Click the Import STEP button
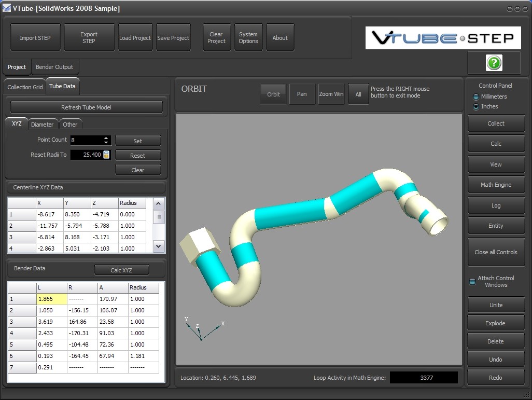Viewport: 532px width, 400px height. pyautogui.click(x=35, y=38)
